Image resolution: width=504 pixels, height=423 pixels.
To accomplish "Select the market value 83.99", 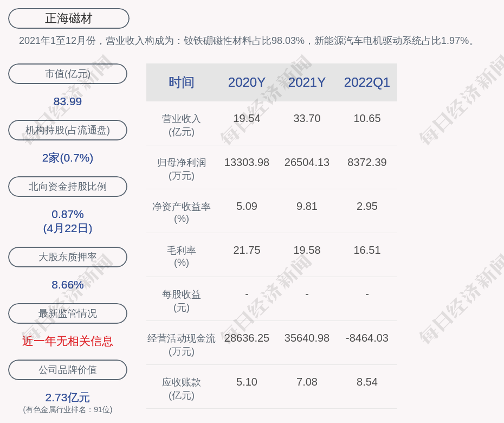I will point(68,101).
